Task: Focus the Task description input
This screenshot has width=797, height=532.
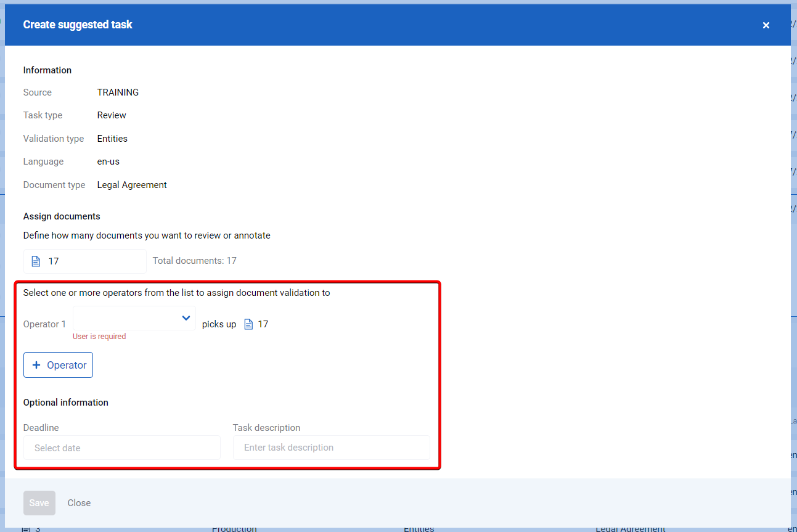Action: (332, 448)
